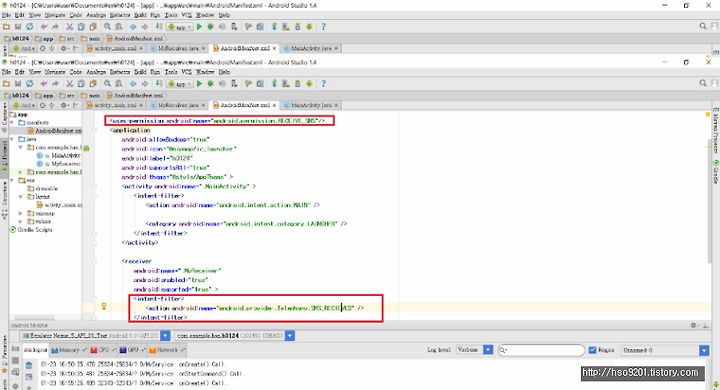This screenshot has height=390, width=720.
Task: Click Make Project icon in front window toolbar
Action: 158,84
